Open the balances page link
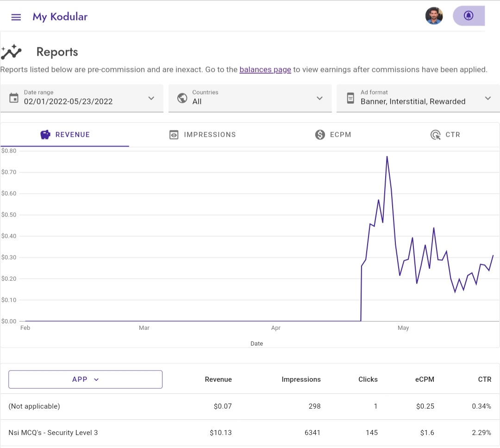This screenshot has height=448, width=500. [x=265, y=70]
